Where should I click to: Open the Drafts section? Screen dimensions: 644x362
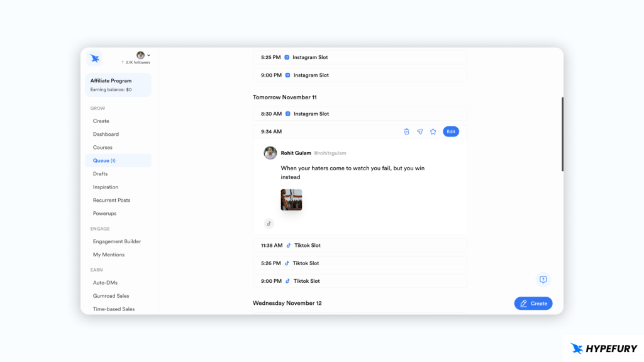pos(99,173)
